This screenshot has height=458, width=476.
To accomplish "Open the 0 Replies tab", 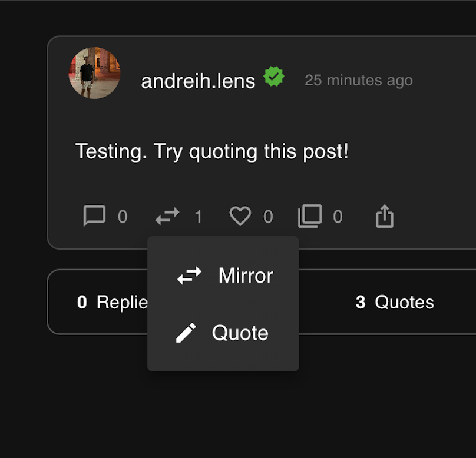I will tap(113, 302).
